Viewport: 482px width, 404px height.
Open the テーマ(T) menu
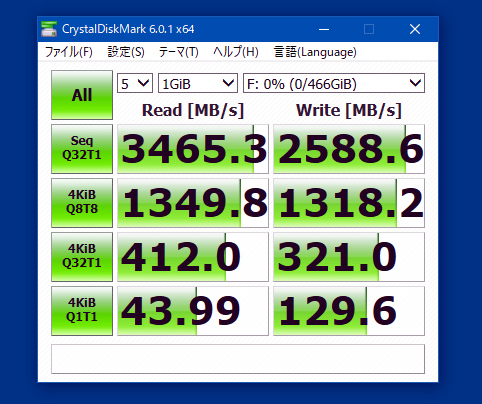[179, 52]
